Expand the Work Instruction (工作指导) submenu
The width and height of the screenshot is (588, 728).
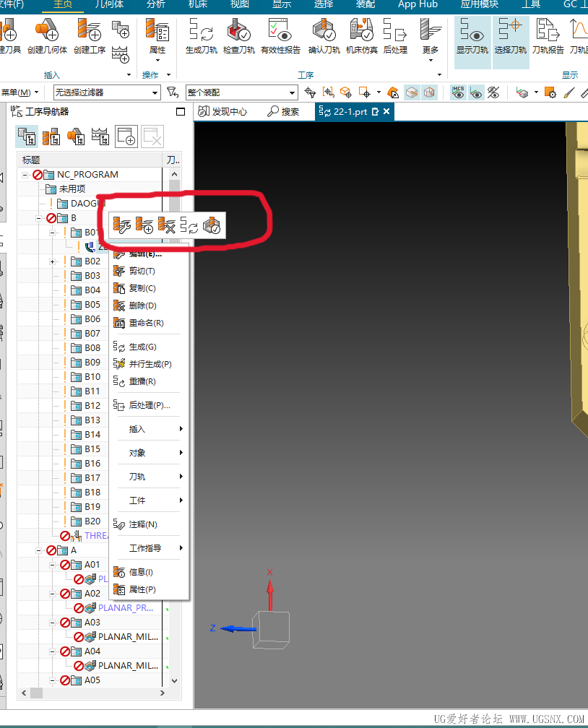[x=149, y=548]
